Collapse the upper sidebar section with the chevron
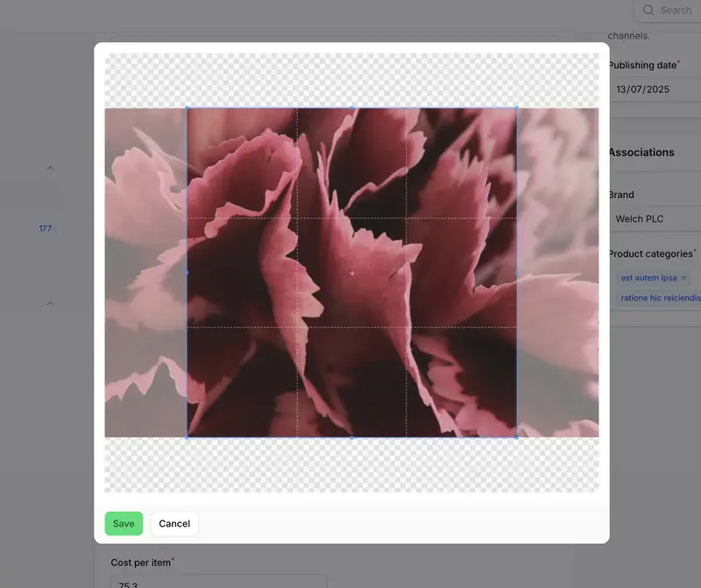Screen dimensions: 701x588 point(49,166)
